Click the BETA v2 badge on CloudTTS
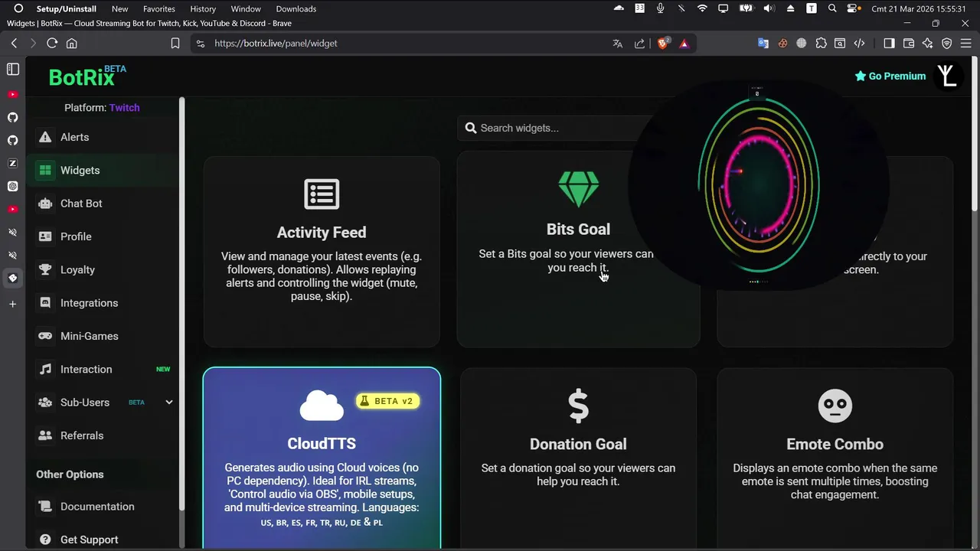Screen dimensions: 980x551 pyautogui.click(x=388, y=401)
